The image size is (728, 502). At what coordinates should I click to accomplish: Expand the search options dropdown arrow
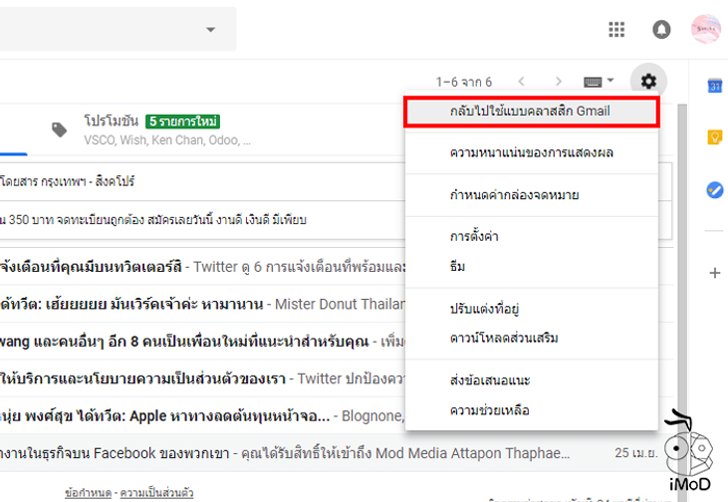(x=210, y=29)
